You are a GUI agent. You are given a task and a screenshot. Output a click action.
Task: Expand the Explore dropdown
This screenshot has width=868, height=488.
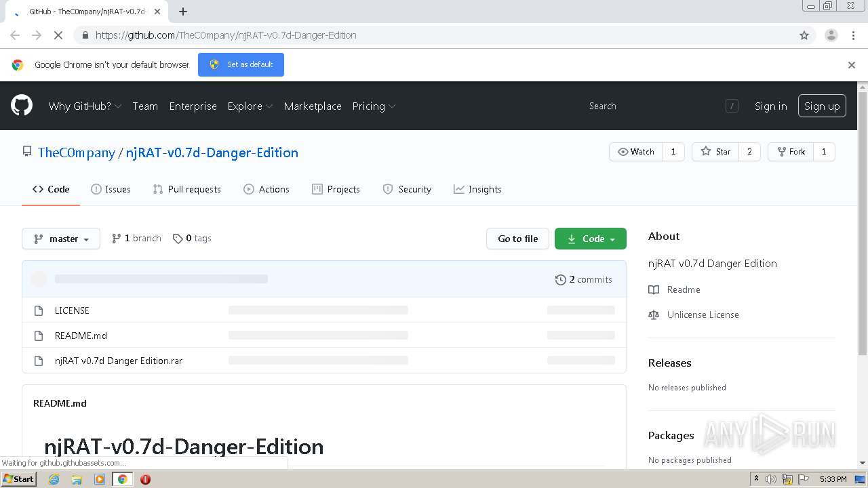(250, 106)
